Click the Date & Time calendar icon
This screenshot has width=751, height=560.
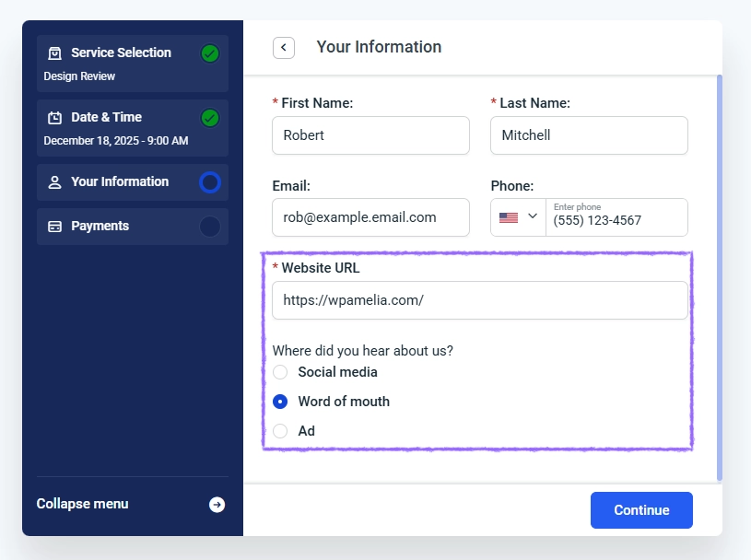click(x=54, y=118)
